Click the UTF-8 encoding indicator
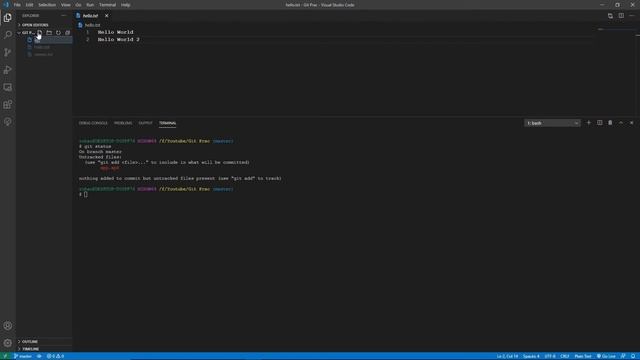Screen dimensions: 640x360 point(550,356)
